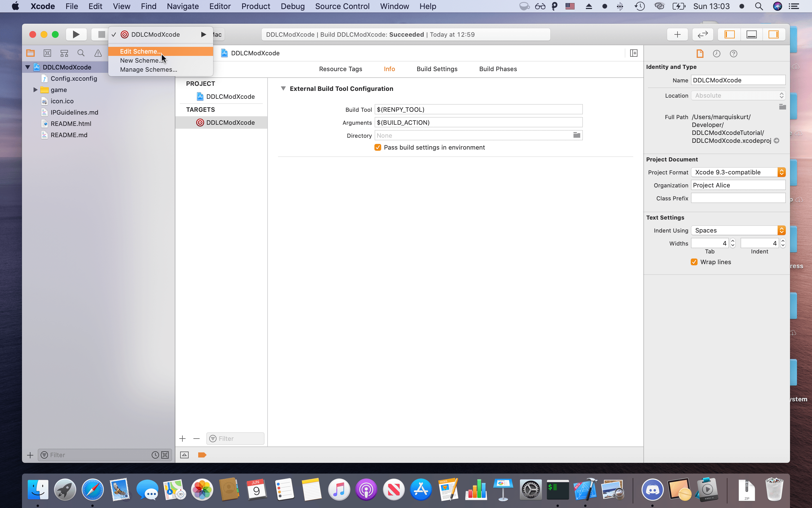Image resolution: width=812 pixels, height=508 pixels.
Task: Click the Add Editor split icon
Action: [x=634, y=53]
